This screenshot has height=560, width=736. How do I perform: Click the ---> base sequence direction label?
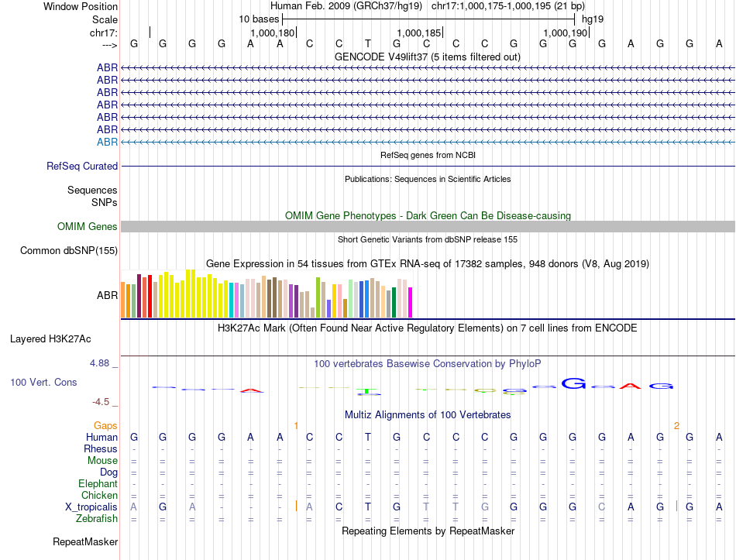pyautogui.click(x=110, y=45)
